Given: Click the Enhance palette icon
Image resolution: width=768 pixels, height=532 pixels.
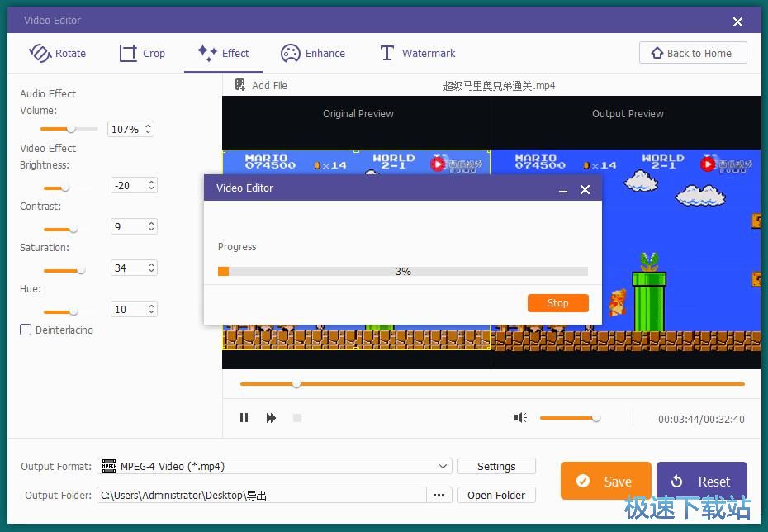Looking at the screenshot, I should pyautogui.click(x=291, y=53).
